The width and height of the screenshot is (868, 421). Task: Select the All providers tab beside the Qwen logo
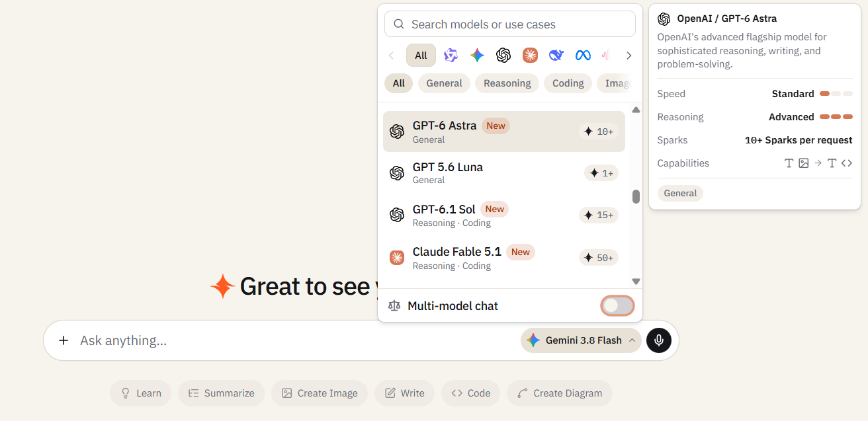421,56
